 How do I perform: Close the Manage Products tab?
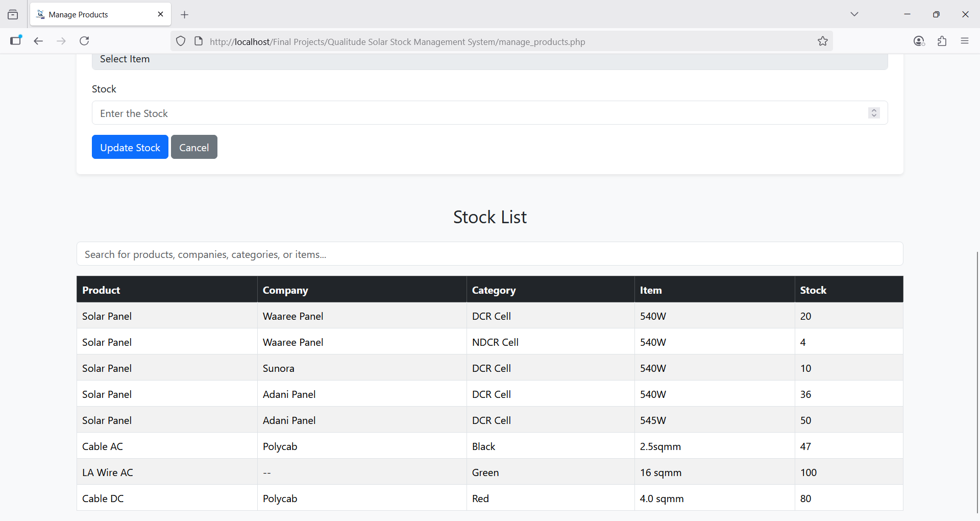pyautogui.click(x=160, y=14)
